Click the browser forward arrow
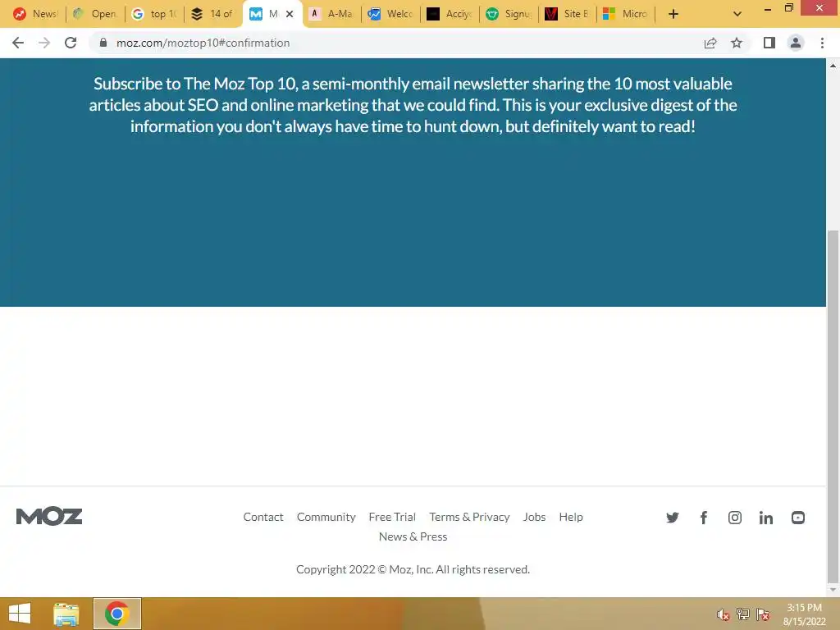Viewport: 840px width, 630px height. (44, 43)
